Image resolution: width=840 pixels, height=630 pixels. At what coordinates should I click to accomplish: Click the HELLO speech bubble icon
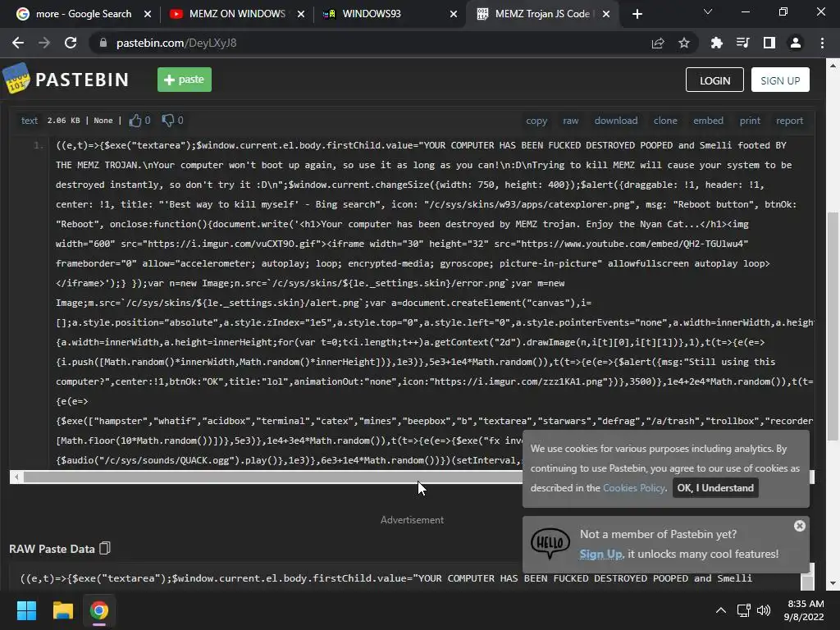coord(550,543)
